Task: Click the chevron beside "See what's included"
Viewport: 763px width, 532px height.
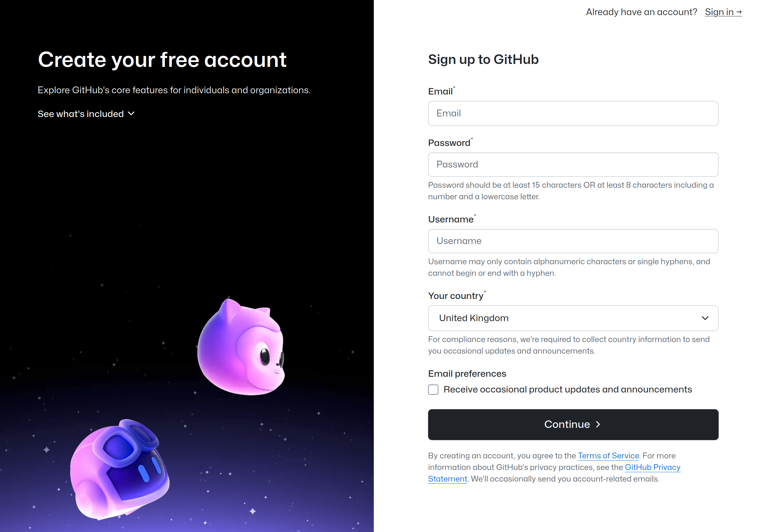Action: click(131, 114)
